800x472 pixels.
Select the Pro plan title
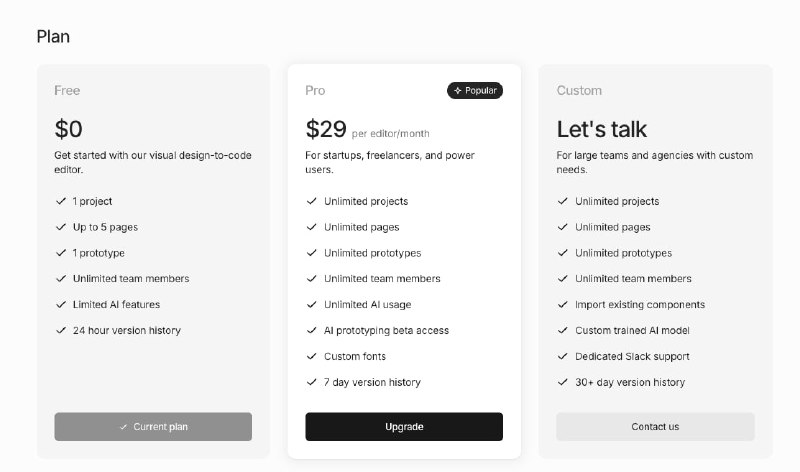(315, 91)
